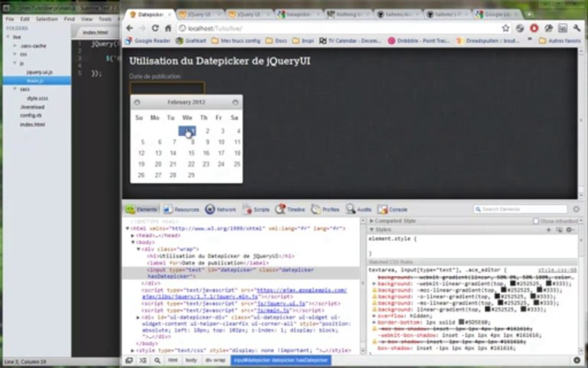This screenshot has width=588, height=368.
Task: Switch to the Network DevTools tab
Action: tap(221, 210)
